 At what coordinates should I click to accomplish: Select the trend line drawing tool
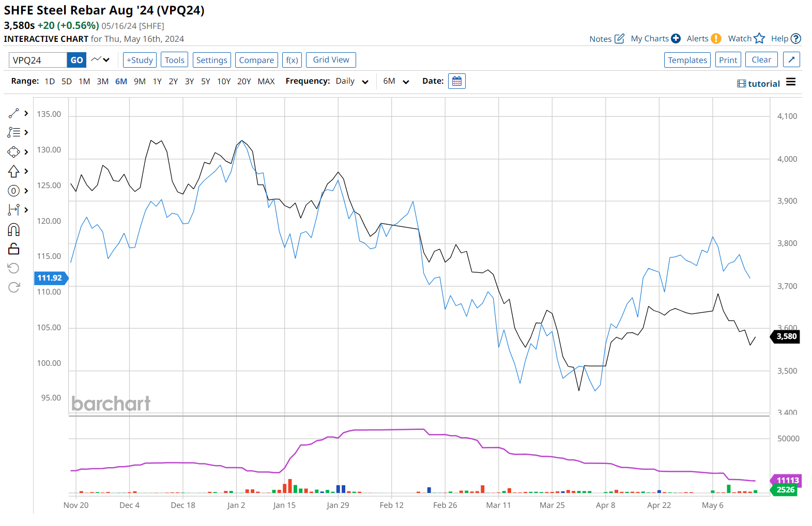14,113
